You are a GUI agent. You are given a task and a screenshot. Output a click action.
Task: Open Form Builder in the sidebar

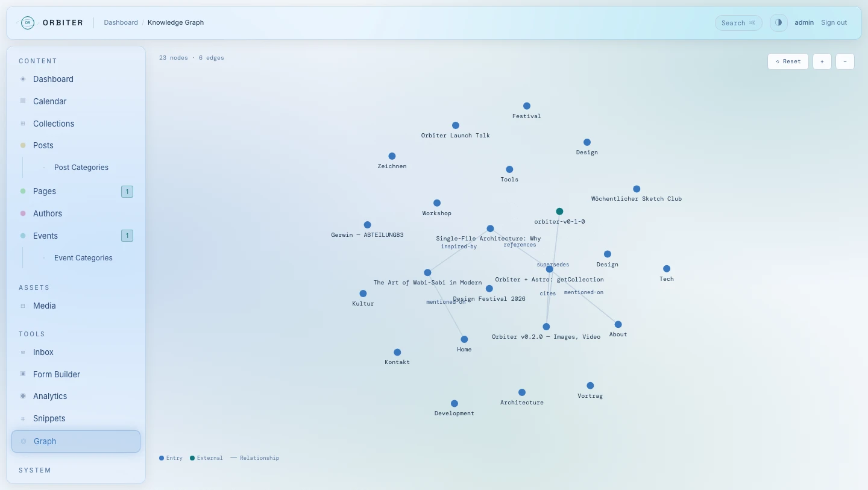pos(76,374)
